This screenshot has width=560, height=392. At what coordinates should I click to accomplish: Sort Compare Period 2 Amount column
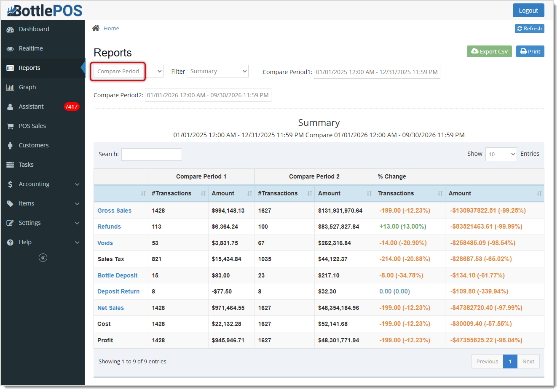369,193
